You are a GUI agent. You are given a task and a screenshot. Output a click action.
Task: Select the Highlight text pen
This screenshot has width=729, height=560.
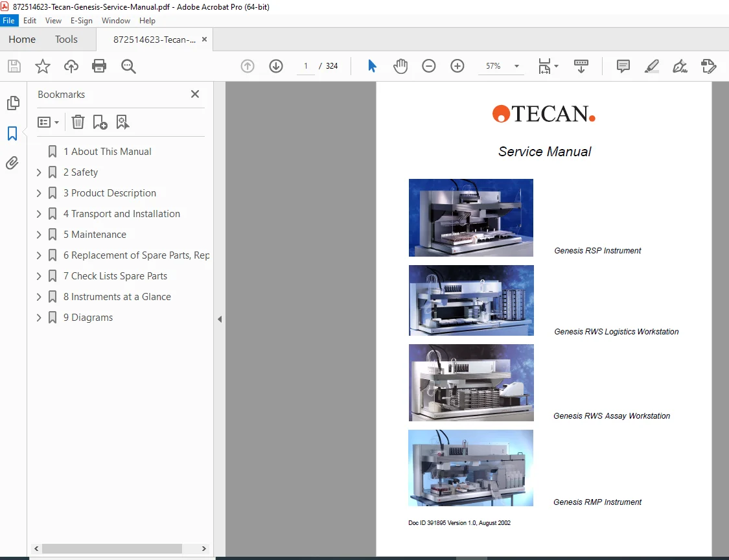click(652, 66)
